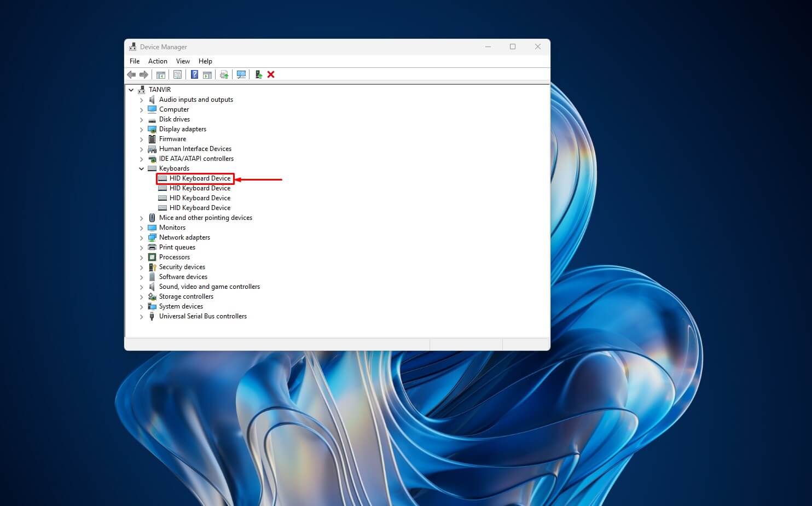Expand Human Interface Devices

pos(142,149)
